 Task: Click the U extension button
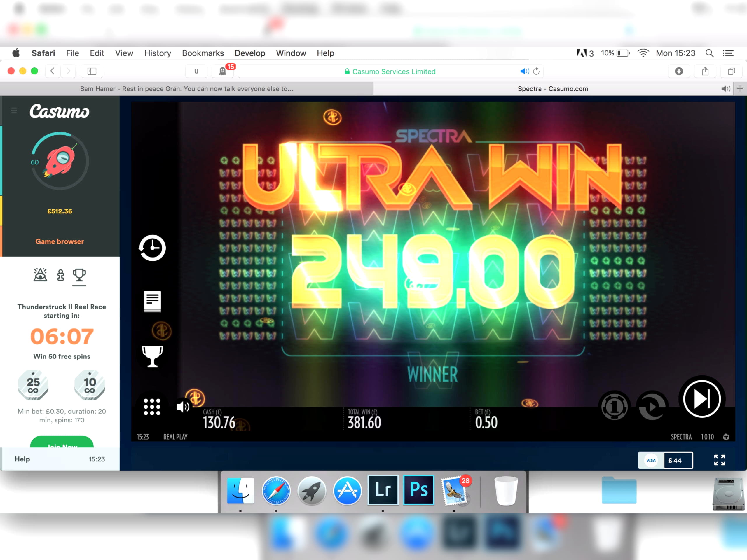click(196, 71)
